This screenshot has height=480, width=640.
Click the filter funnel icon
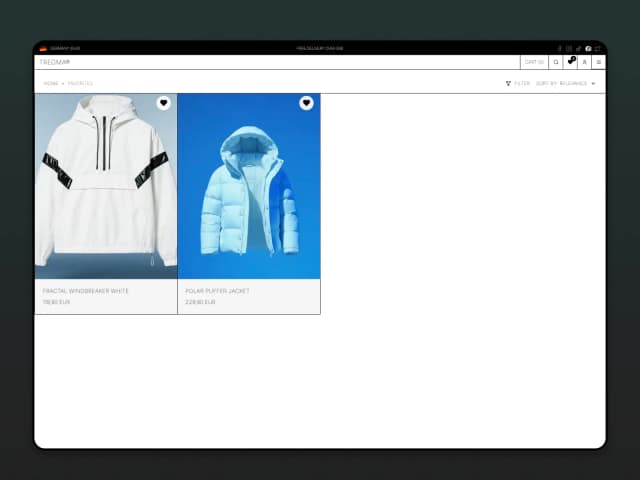click(x=508, y=84)
